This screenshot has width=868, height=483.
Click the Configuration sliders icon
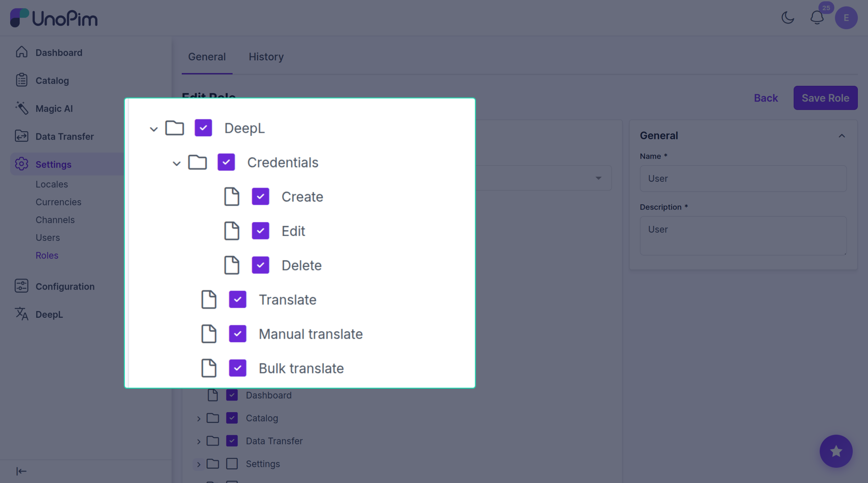pyautogui.click(x=22, y=286)
